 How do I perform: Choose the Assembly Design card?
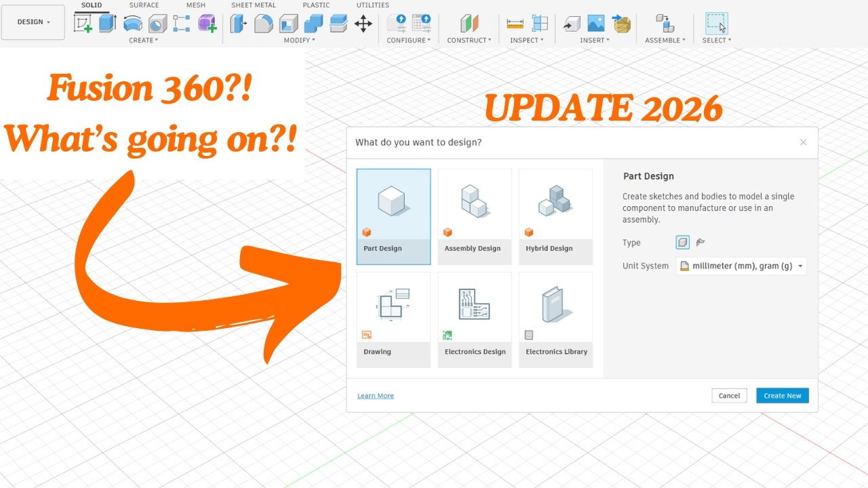point(475,217)
